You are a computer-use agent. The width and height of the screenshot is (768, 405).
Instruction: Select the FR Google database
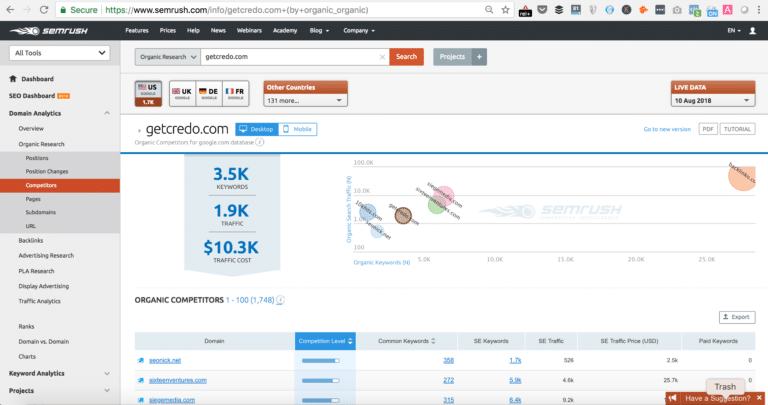pos(236,94)
